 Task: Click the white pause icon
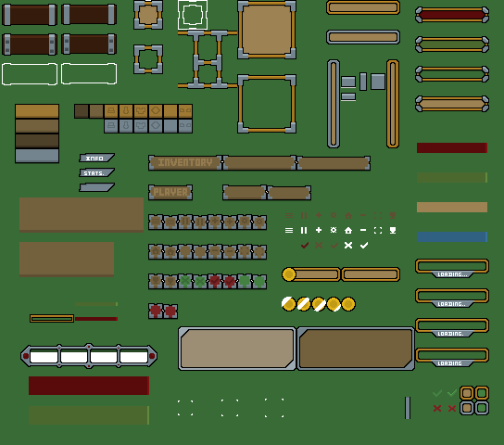(304, 230)
